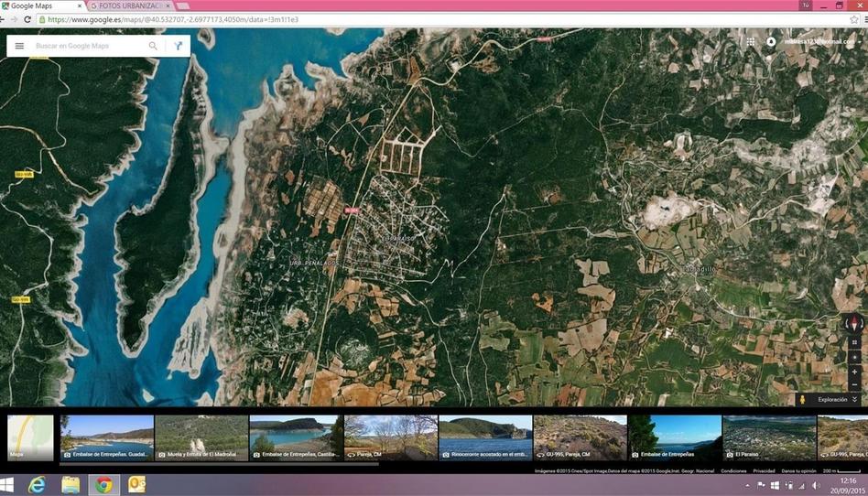Open the El Paraiso photo thumbnail
868x496 pixels.
[768, 437]
